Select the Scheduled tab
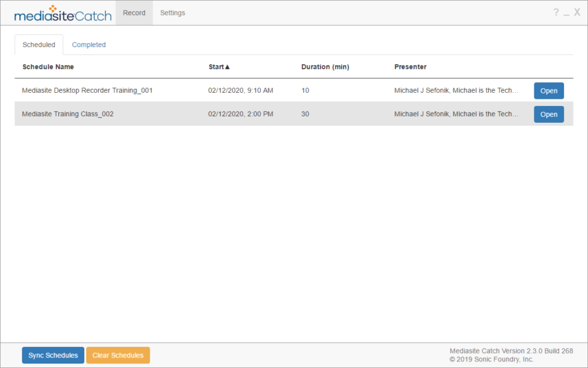Image resolution: width=588 pixels, height=368 pixels. tap(39, 44)
